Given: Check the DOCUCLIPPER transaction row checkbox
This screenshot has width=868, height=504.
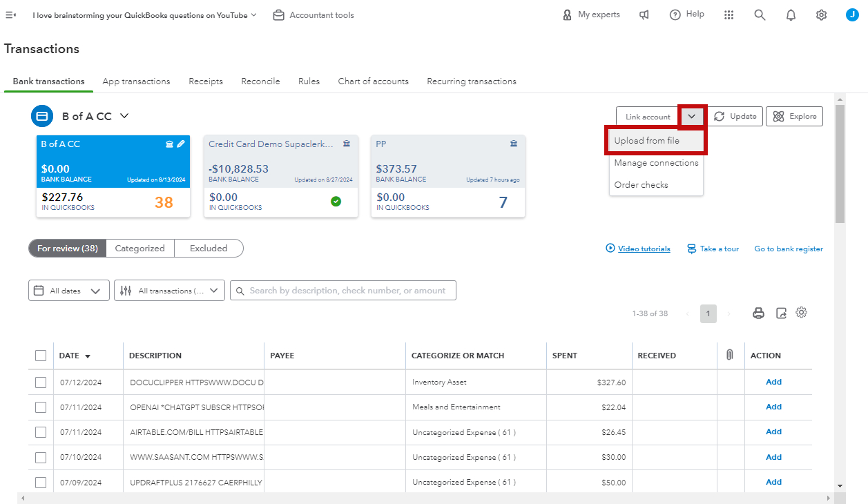Looking at the screenshot, I should (41, 382).
